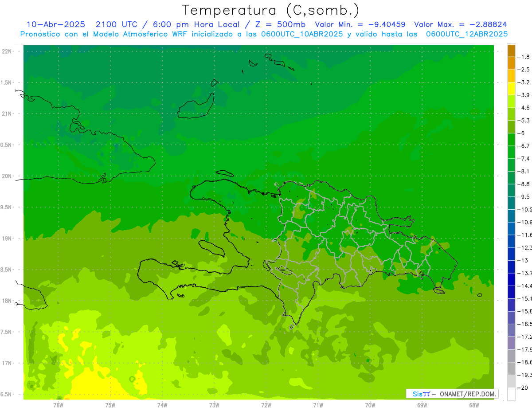Screen dimensions: 532x411
Task: Click the '76W' longitude label
Action: [x=58, y=405]
